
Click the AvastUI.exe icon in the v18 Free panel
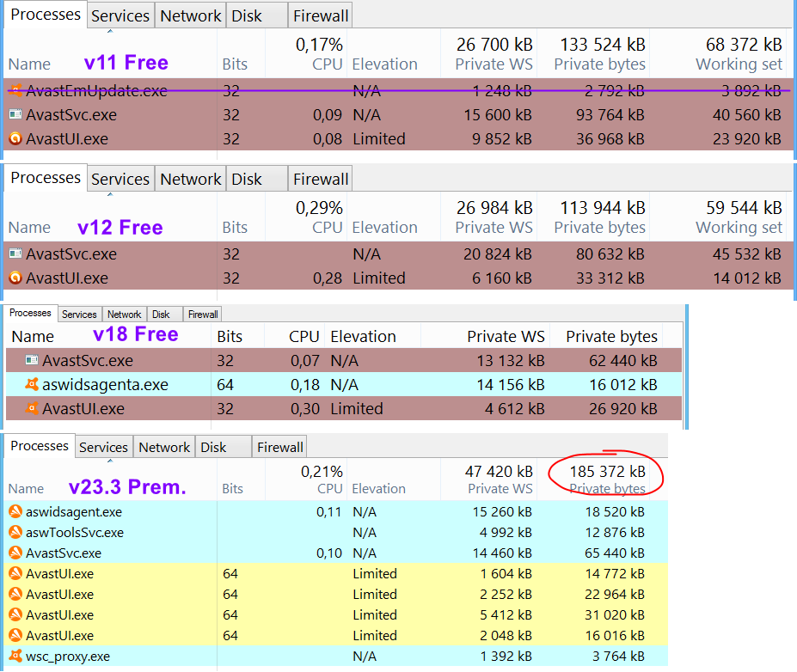tap(32, 408)
